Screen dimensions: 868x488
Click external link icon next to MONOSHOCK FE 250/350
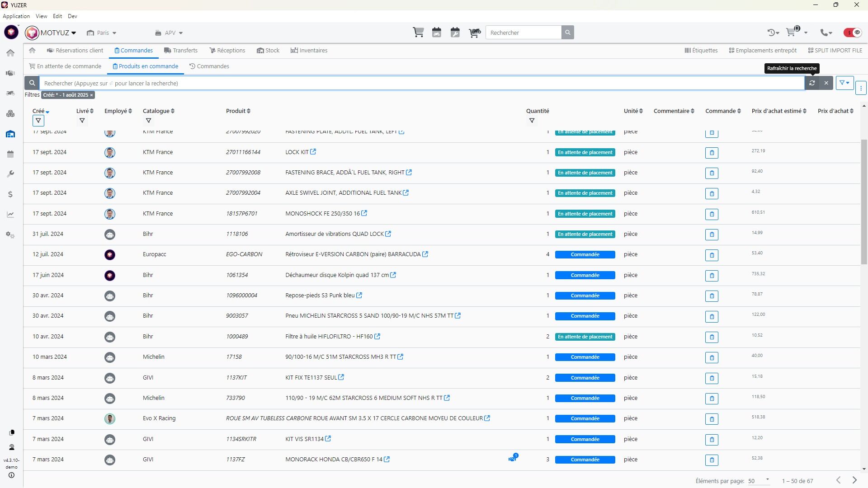[x=364, y=213]
